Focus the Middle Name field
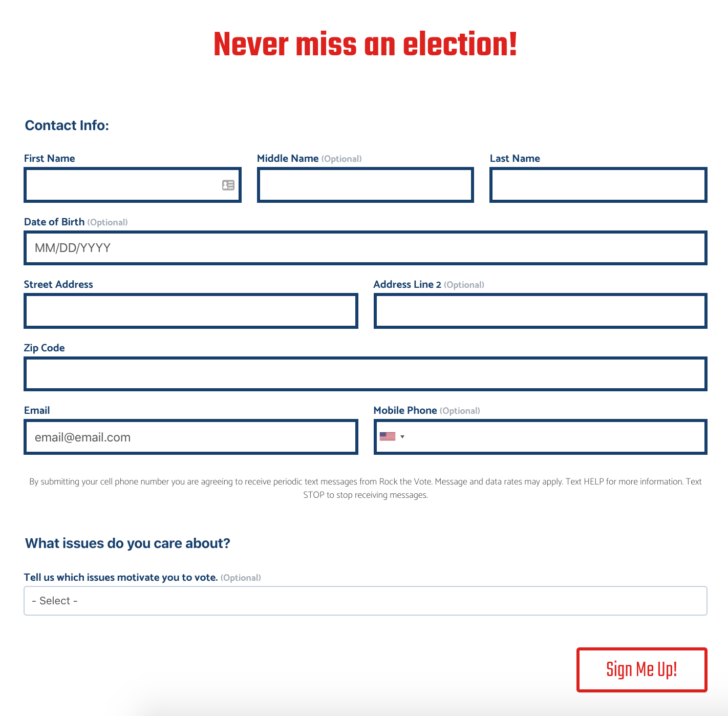This screenshot has height=716, width=728. pos(366,185)
